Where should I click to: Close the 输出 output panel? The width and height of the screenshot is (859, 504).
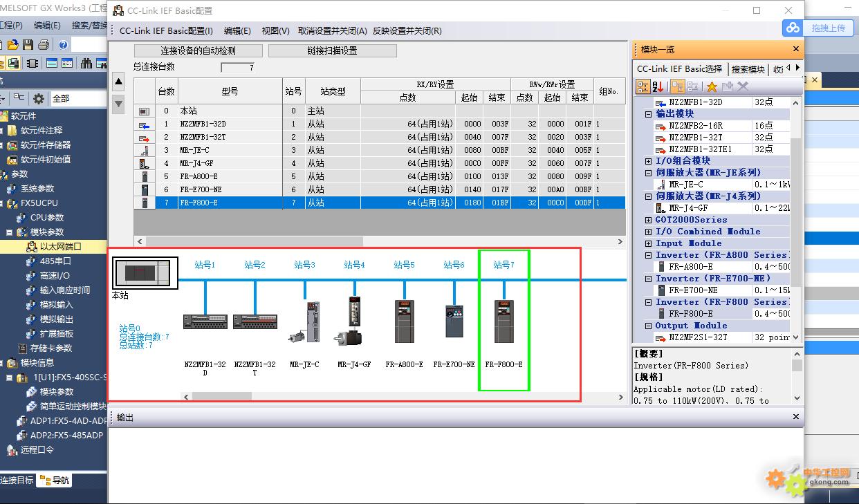tap(795, 417)
